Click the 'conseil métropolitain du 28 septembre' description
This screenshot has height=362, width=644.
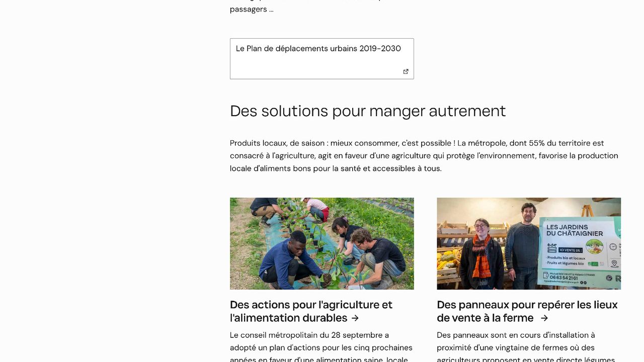pos(321,347)
